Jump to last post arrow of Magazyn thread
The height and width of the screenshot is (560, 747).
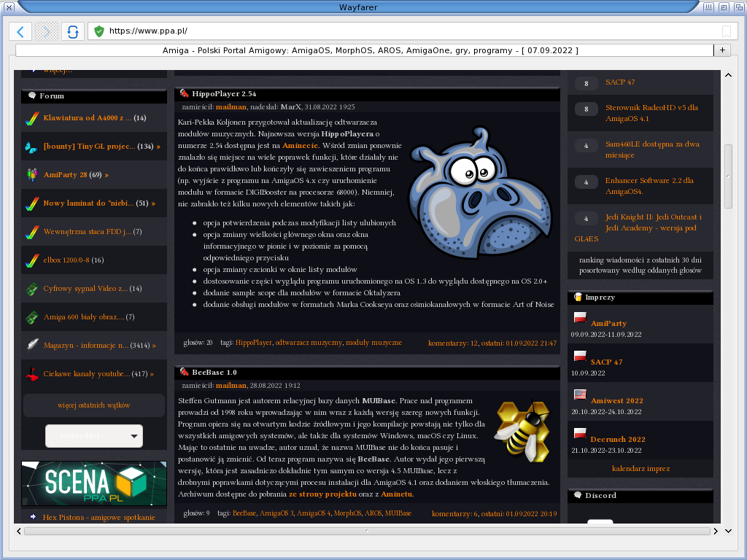(x=154, y=346)
